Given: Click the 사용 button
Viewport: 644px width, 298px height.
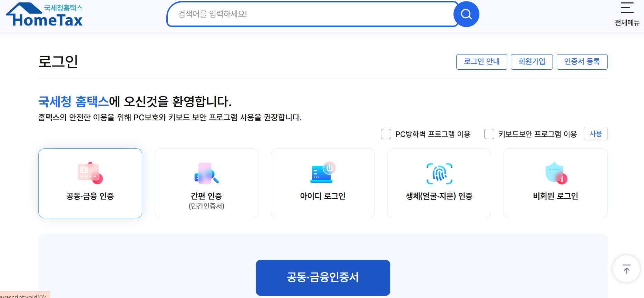Looking at the screenshot, I should click(x=596, y=134).
